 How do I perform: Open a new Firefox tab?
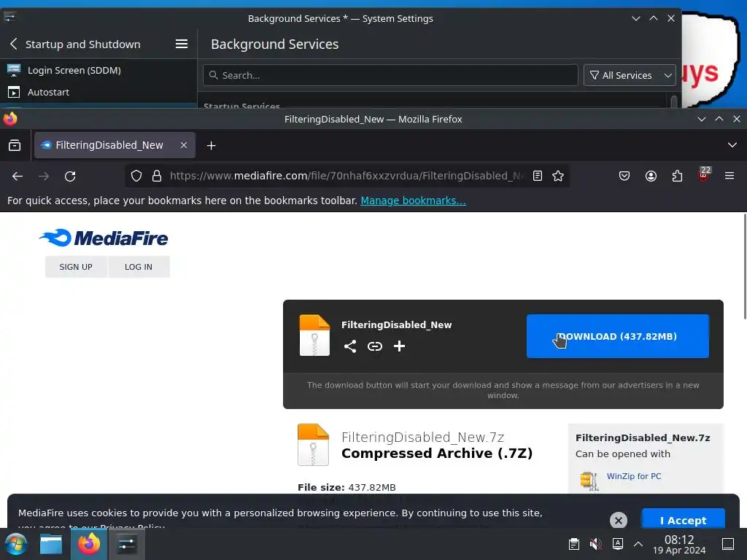(211, 145)
